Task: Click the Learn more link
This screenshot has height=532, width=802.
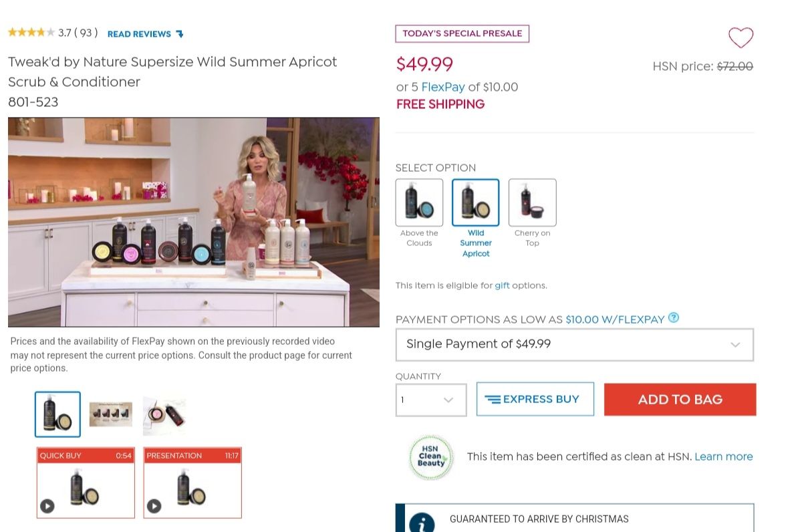Action: pos(724,456)
